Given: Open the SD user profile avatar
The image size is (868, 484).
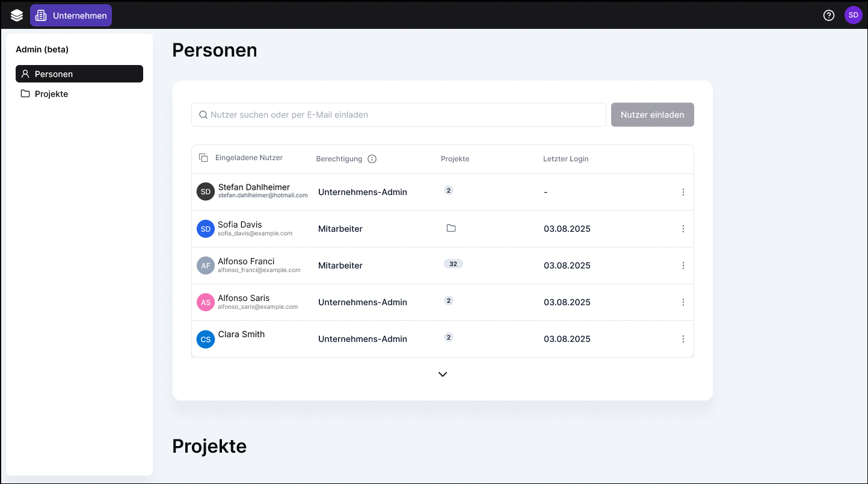Looking at the screenshot, I should [x=853, y=16].
